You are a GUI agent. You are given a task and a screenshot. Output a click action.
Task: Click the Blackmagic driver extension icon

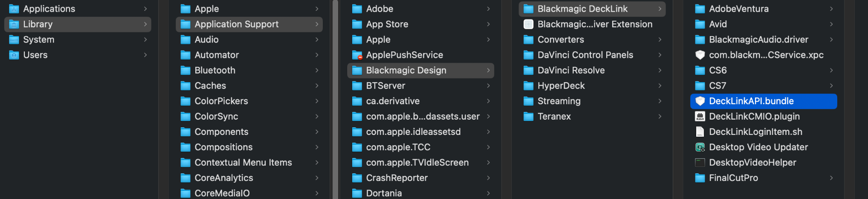coord(528,24)
